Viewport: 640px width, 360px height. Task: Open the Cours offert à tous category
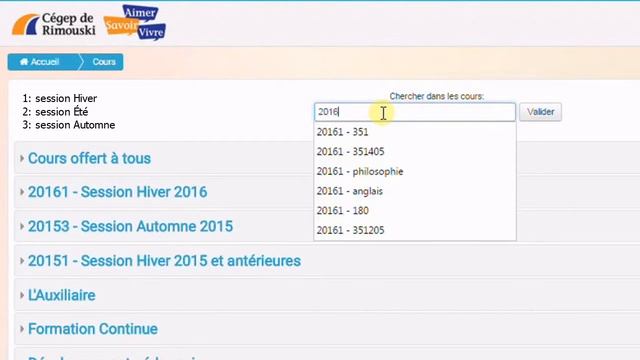(89, 158)
